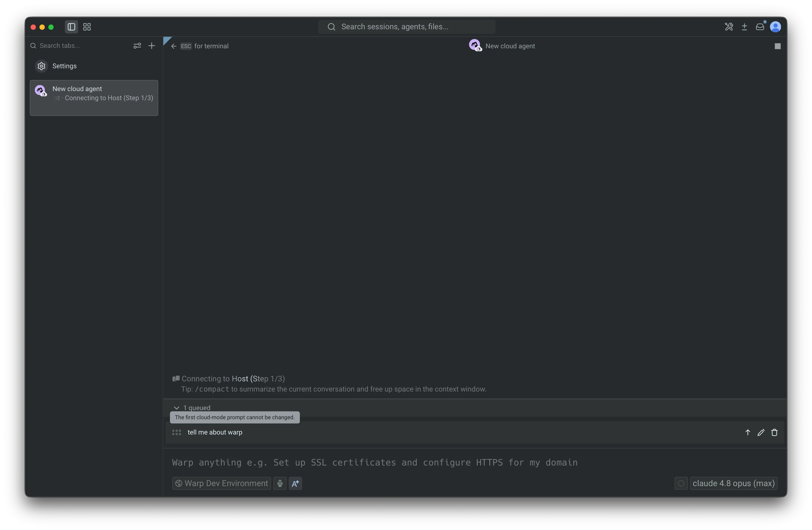Open the notifications inbox icon
The width and height of the screenshot is (812, 530).
760,27
